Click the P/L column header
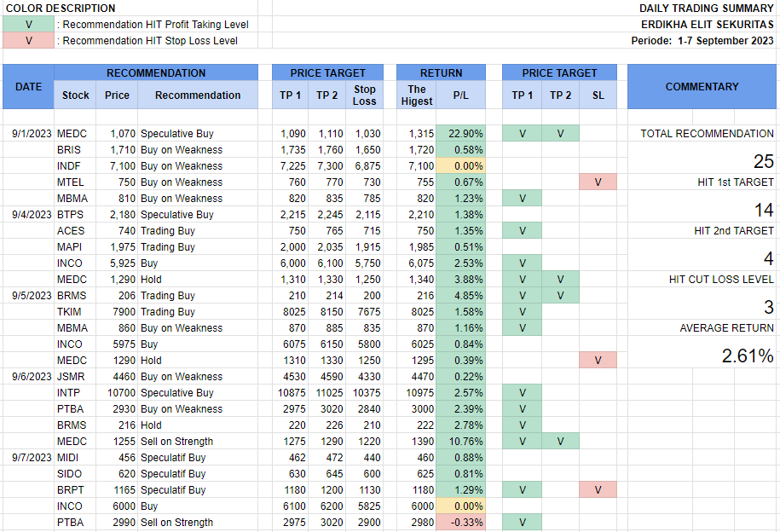Image resolution: width=780 pixels, height=532 pixels. 460,95
